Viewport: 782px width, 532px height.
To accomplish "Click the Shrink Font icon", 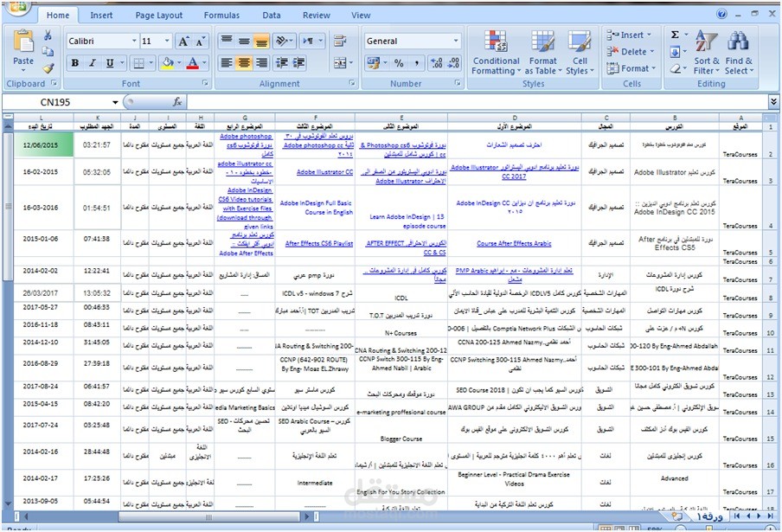I will click(x=200, y=42).
